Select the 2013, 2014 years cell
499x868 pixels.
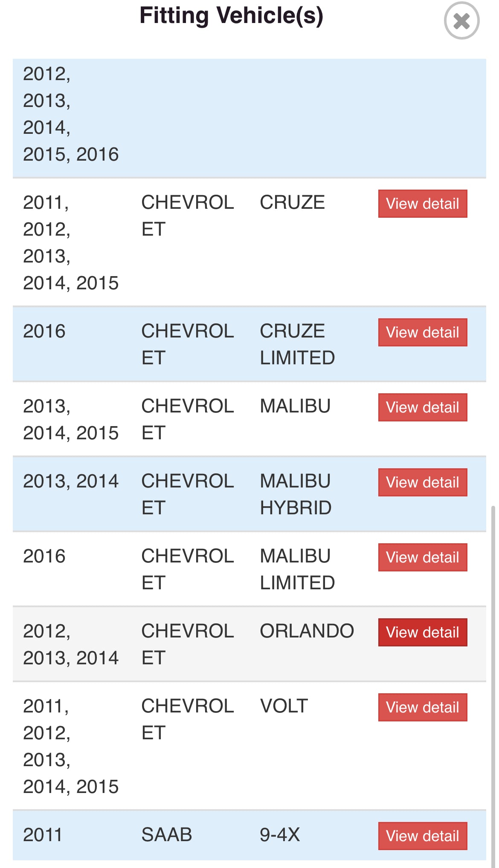click(x=71, y=481)
